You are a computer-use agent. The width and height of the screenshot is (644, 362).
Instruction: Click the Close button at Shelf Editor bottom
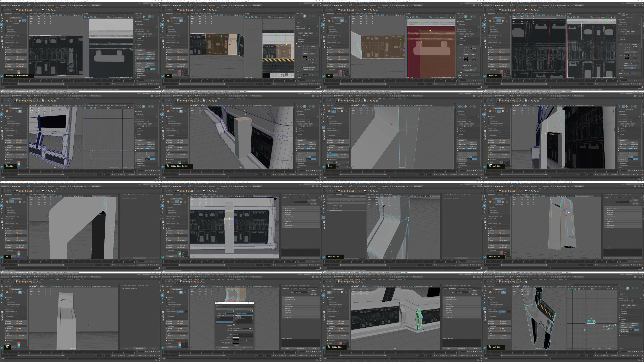pyautogui.click(x=244, y=348)
